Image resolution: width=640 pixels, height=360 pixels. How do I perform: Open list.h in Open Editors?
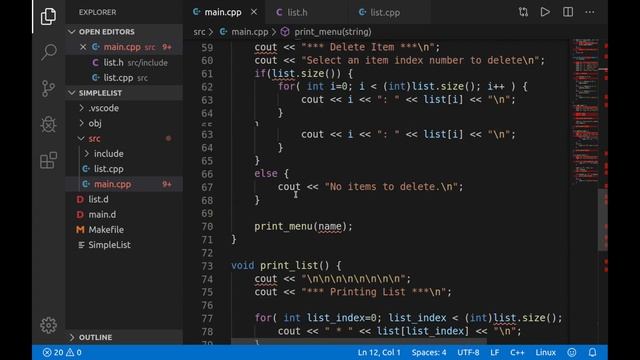(124, 62)
